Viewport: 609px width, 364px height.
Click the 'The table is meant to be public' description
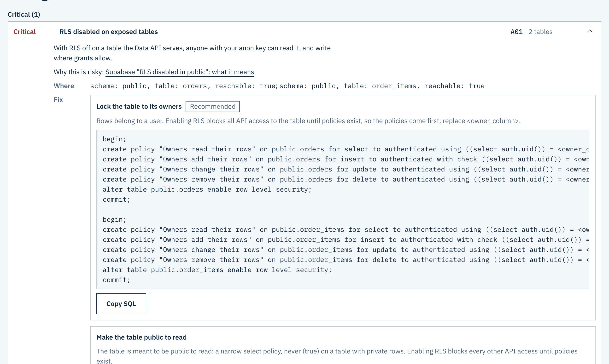click(x=337, y=356)
